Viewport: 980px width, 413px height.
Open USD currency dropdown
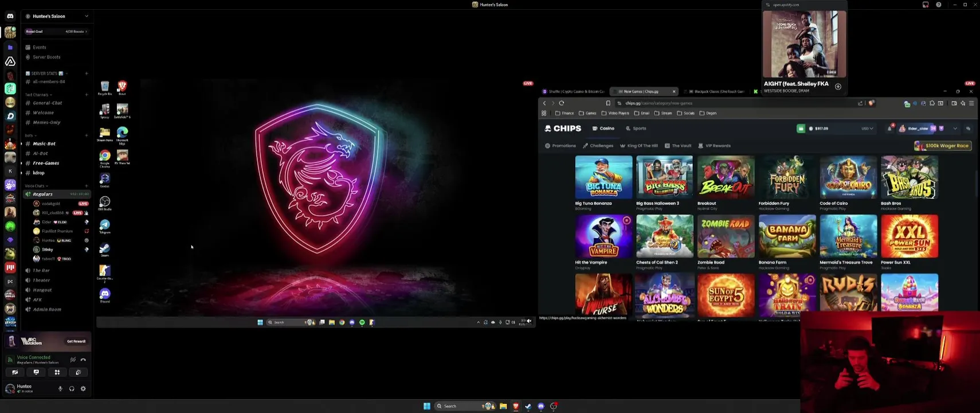coord(868,128)
